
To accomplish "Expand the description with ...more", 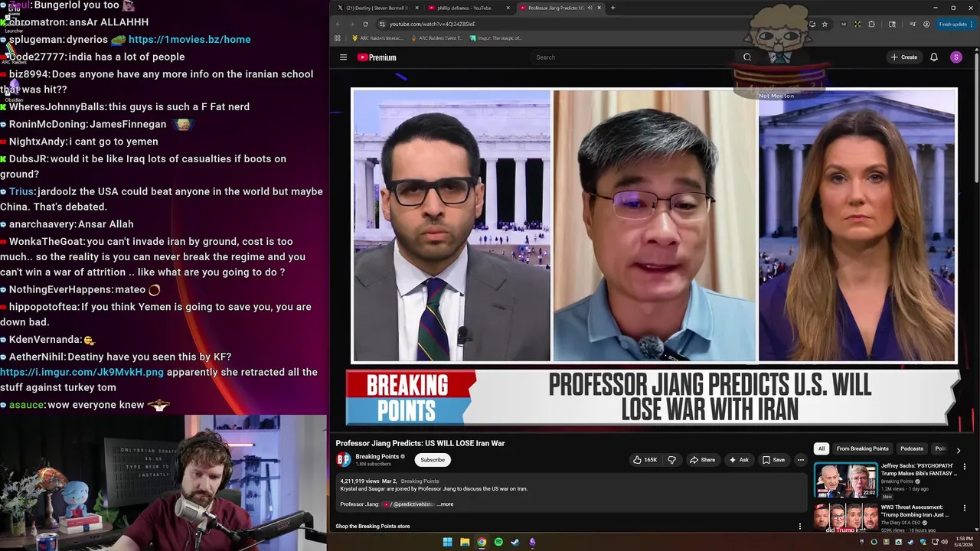I will [x=445, y=504].
